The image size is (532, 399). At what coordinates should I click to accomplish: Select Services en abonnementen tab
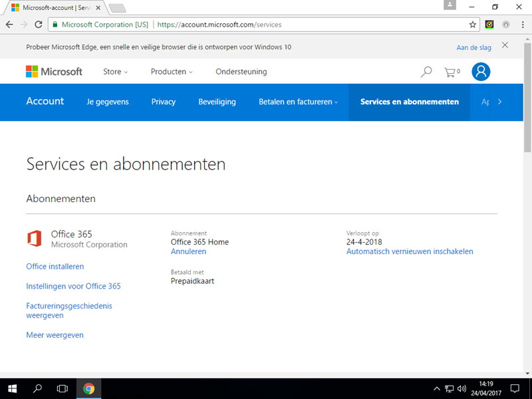409,102
